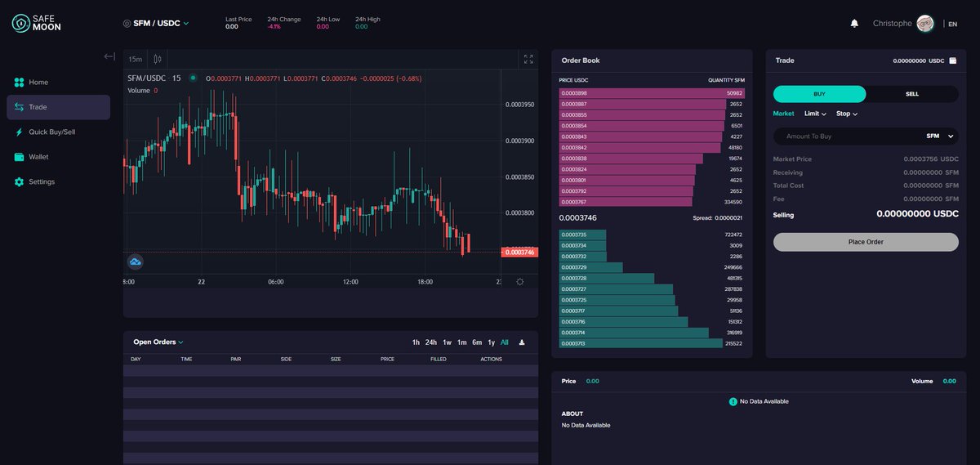Click the SafeMoon logo

pos(37,23)
